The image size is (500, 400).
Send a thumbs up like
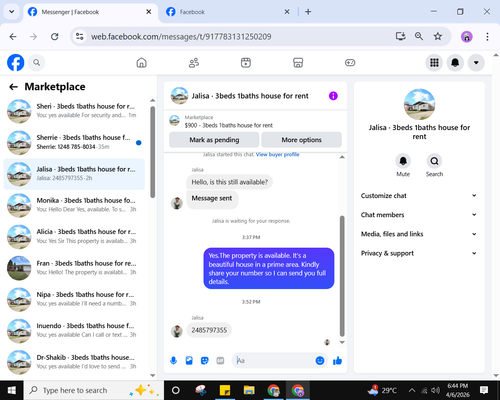(x=337, y=360)
